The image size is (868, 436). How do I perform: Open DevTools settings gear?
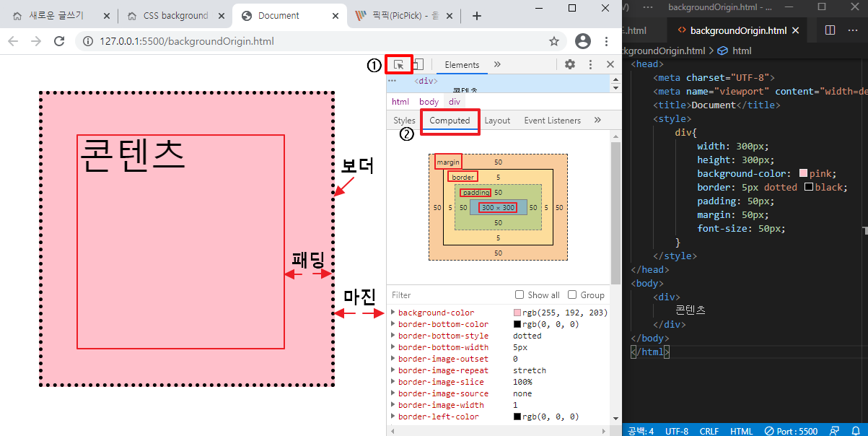point(569,64)
